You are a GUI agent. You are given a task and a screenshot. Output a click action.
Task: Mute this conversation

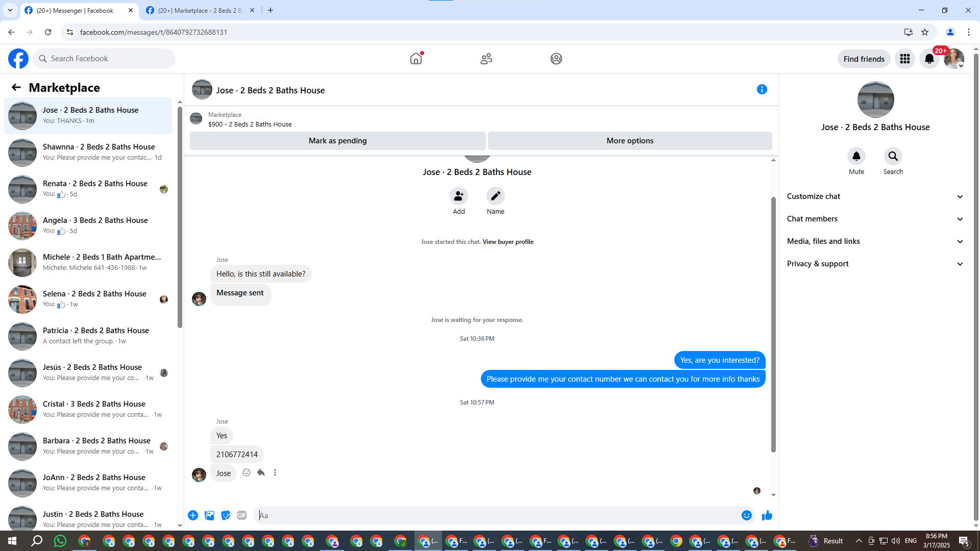pos(856,156)
